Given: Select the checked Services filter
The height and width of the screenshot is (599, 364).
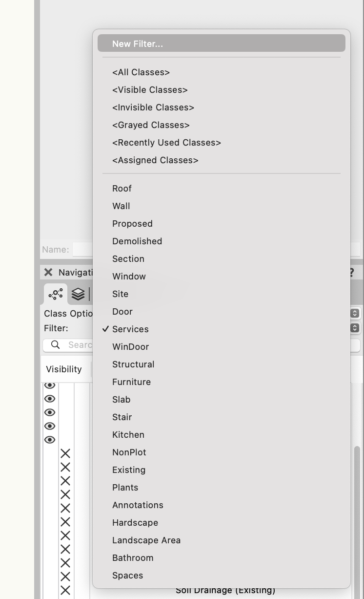Looking at the screenshot, I should pos(130,329).
